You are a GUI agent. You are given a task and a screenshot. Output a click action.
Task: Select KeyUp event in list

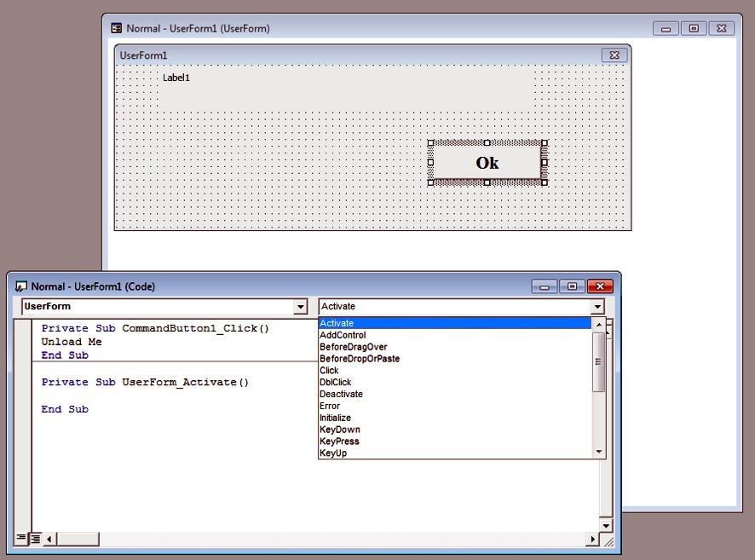454,453
